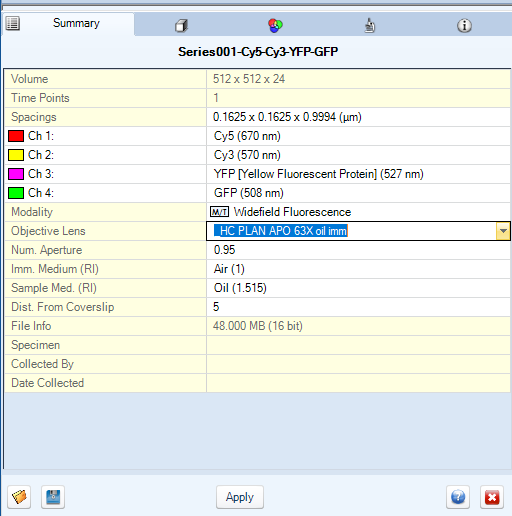Image resolution: width=512 pixels, height=516 pixels.
Task: Open the info tab icon
Action: [464, 25]
